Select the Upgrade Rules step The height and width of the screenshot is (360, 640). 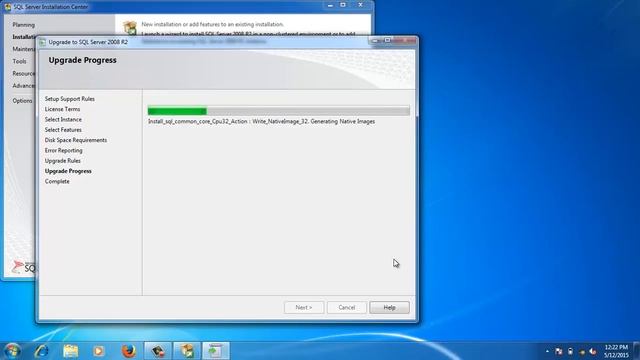tap(62, 160)
